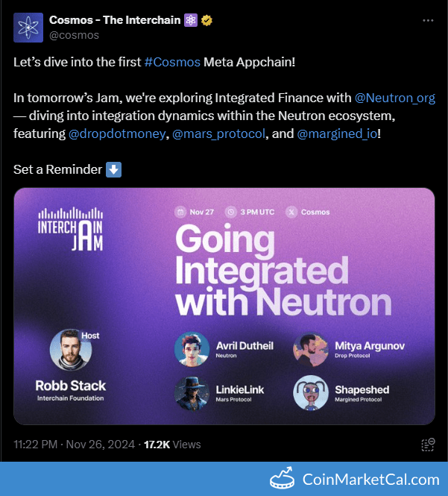This screenshot has width=448, height=496.
Task: Click the gold verified badge icon
Action: point(207,20)
